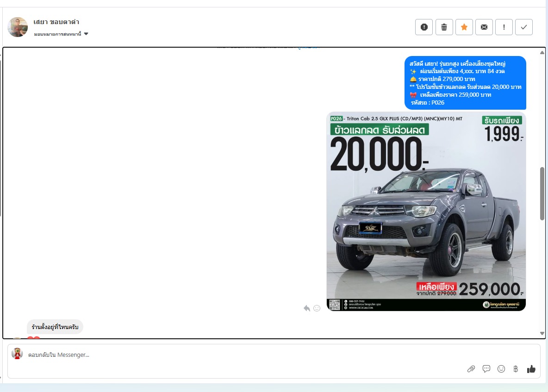
Task: Mark conversation unread with envelope icon
Action: click(484, 27)
